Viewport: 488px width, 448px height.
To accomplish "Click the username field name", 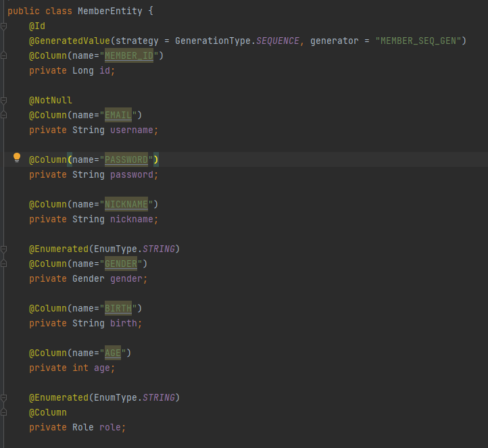I will pyautogui.click(x=132, y=130).
